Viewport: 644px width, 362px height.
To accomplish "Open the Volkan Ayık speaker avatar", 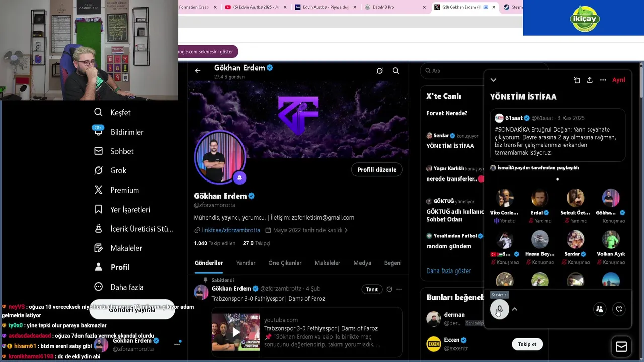I will pos(611,240).
